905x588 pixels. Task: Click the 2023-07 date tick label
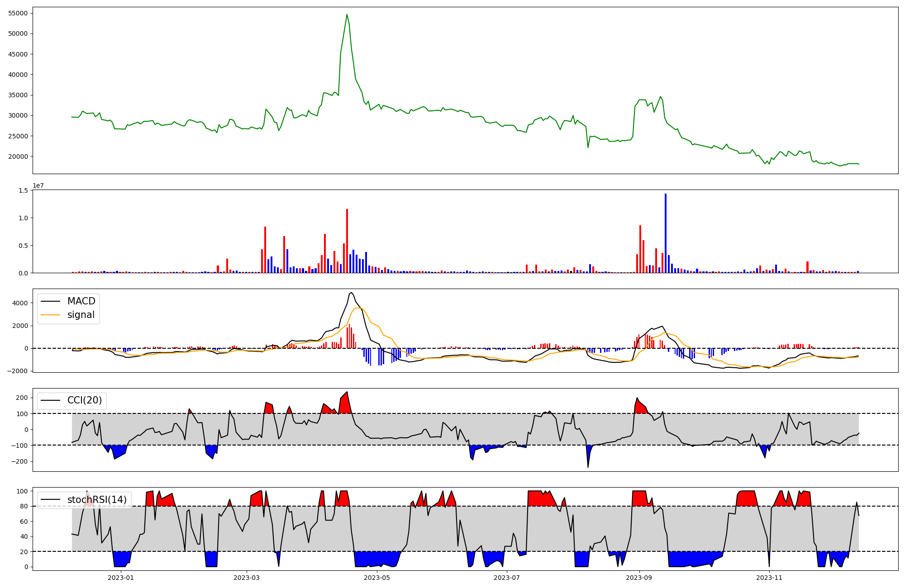[507, 578]
